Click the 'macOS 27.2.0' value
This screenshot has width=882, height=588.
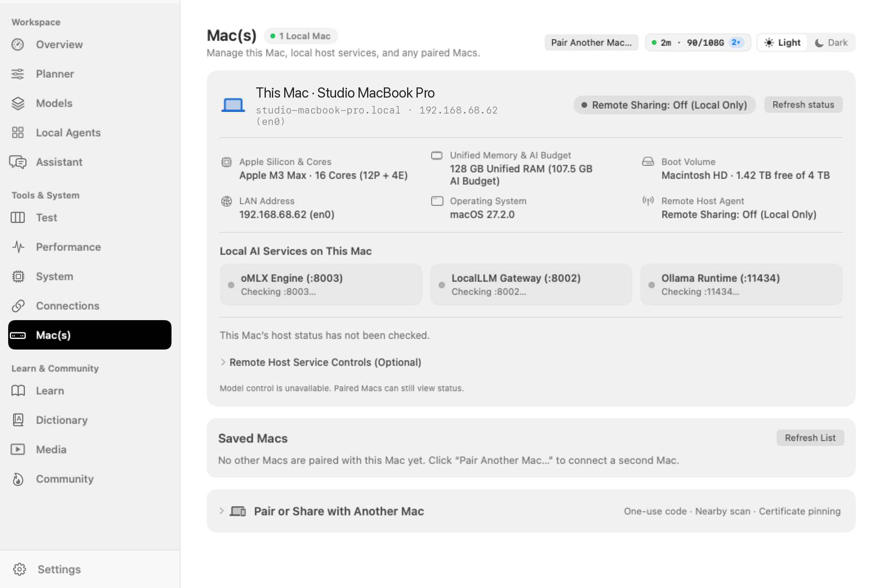[482, 214]
